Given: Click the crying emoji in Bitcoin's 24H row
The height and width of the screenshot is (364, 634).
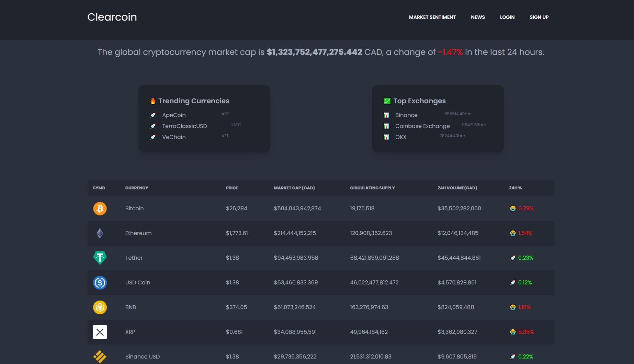Looking at the screenshot, I should click(x=512, y=208).
